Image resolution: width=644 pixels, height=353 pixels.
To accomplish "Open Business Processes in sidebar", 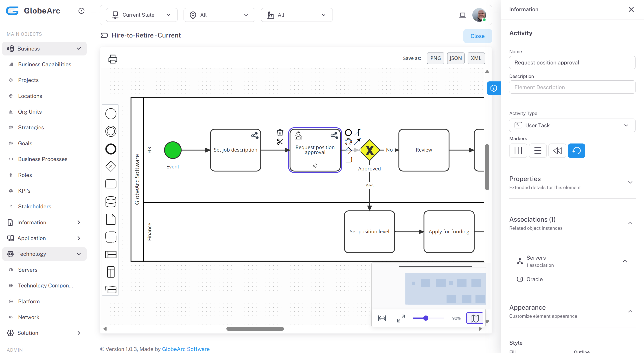I will [x=42, y=159].
